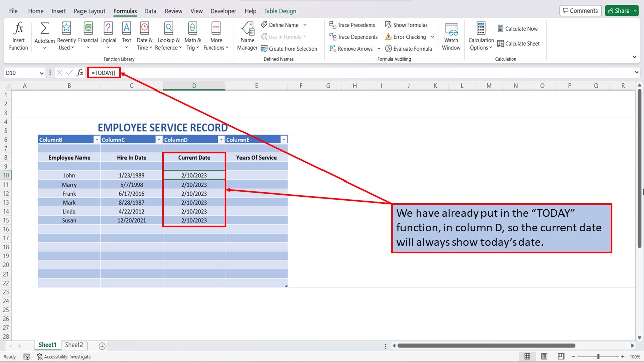The width and height of the screenshot is (644, 362).
Task: Open the Watch Window
Action: pos(451,34)
